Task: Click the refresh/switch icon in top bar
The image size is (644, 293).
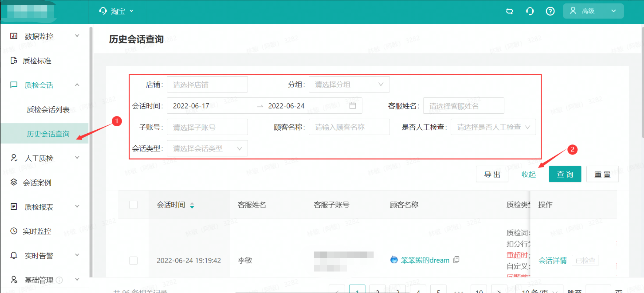Action: [x=509, y=11]
